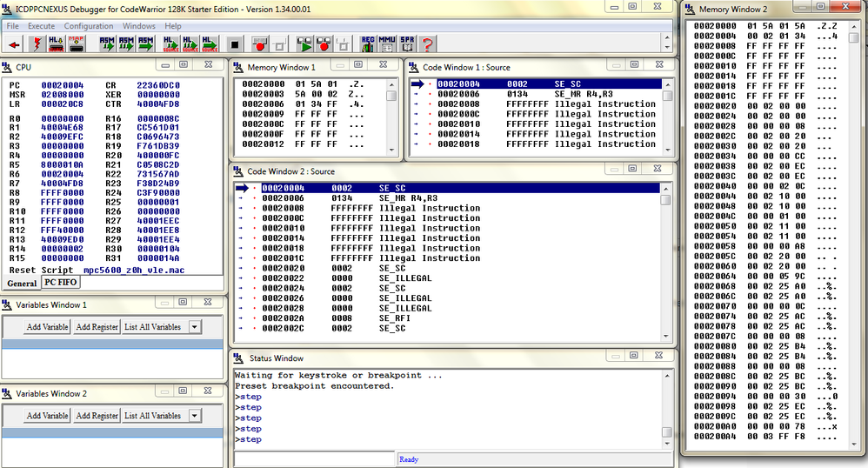
Task: Click breakpoint dot at 00020020 in Code Window 2
Action: click(254, 269)
